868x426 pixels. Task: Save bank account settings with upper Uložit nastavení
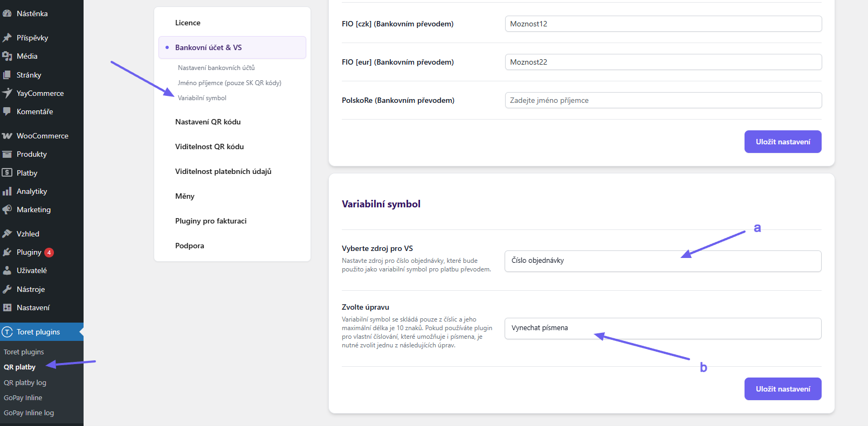click(x=783, y=142)
